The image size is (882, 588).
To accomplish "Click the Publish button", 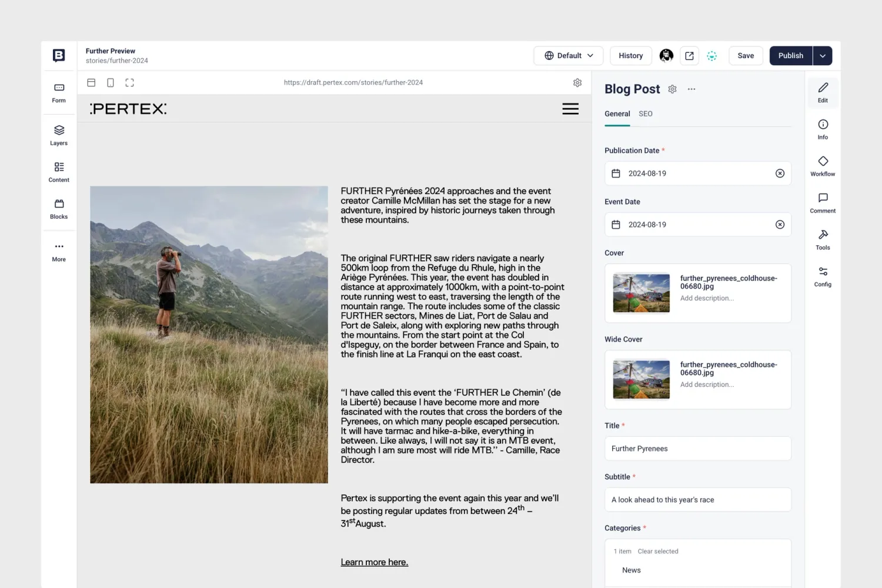I will [x=791, y=55].
